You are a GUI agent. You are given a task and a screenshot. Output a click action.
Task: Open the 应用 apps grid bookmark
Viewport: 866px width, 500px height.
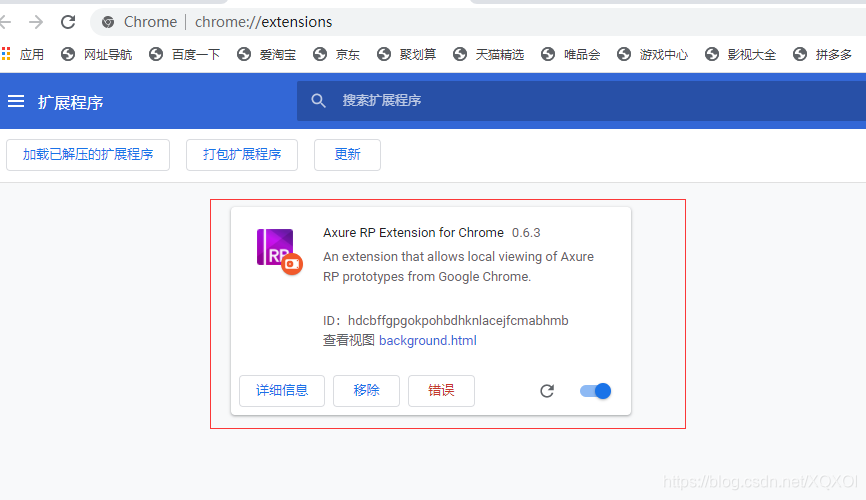pos(23,54)
